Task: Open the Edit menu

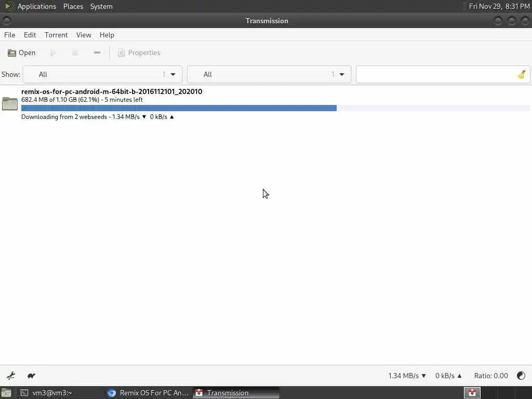Action: tap(30, 35)
